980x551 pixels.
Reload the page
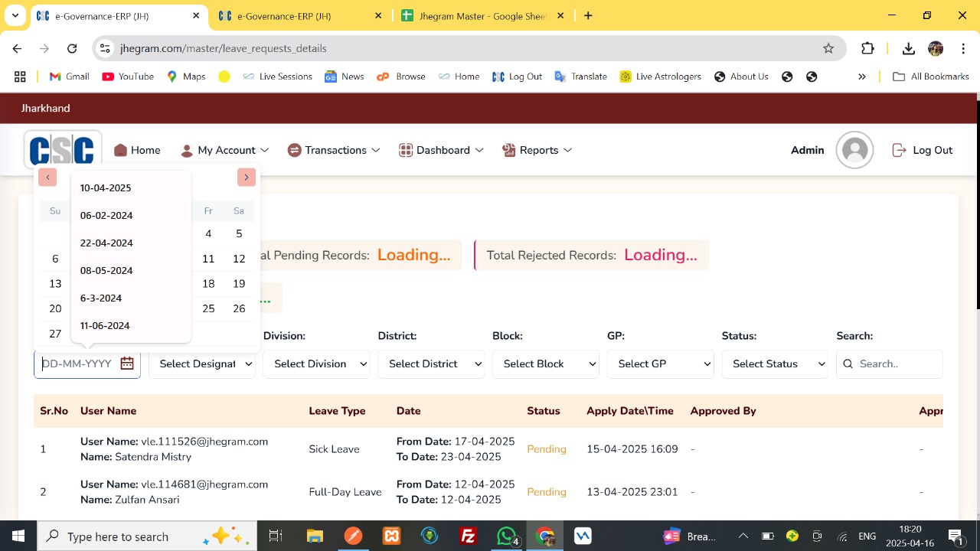tap(72, 48)
